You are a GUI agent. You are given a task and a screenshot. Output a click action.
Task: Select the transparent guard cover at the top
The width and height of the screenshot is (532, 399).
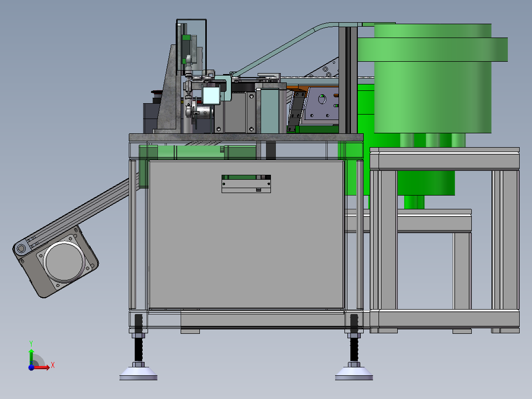point(191,47)
